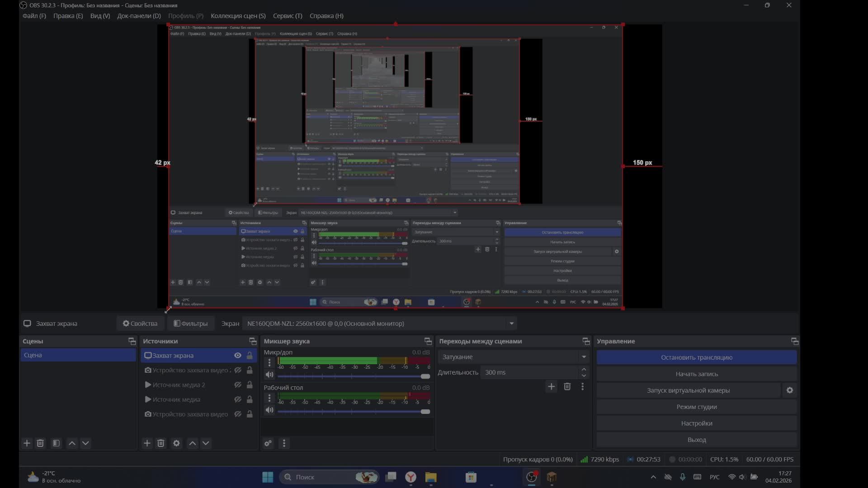This screenshot has width=868, height=488.
Task: Open source properties gear in Источники panel
Action: point(176,443)
